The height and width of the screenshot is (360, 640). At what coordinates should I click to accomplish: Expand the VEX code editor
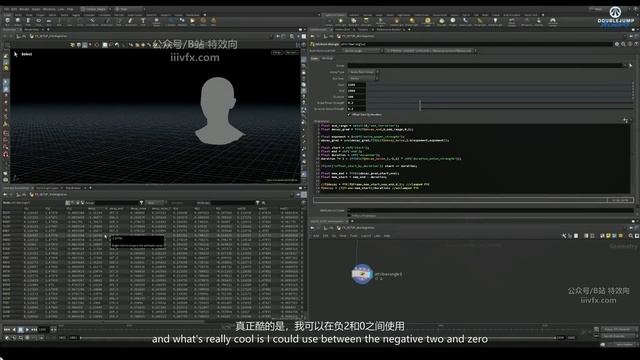click(x=625, y=120)
